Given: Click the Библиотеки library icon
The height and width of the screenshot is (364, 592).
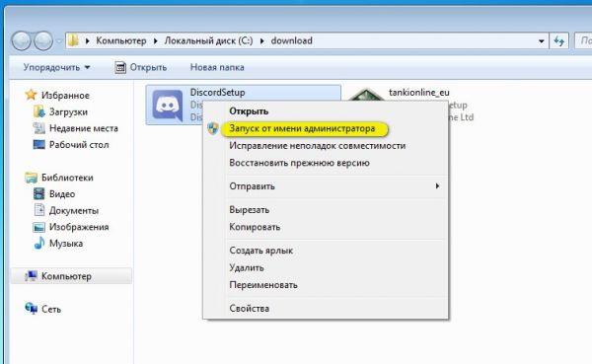Looking at the screenshot, I should click(31, 178).
